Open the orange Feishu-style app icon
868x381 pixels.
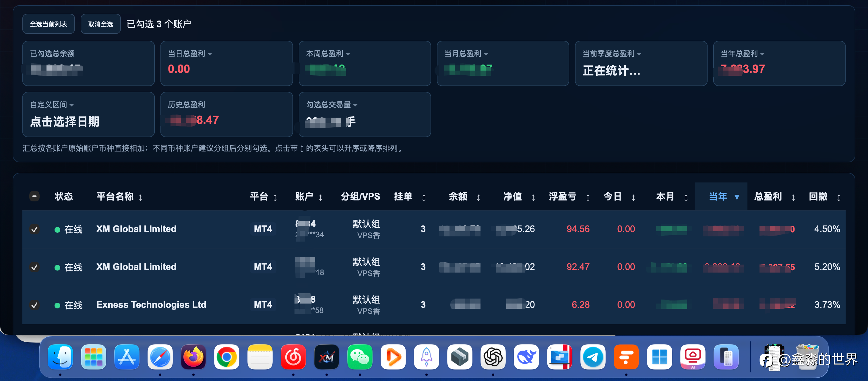(x=626, y=357)
